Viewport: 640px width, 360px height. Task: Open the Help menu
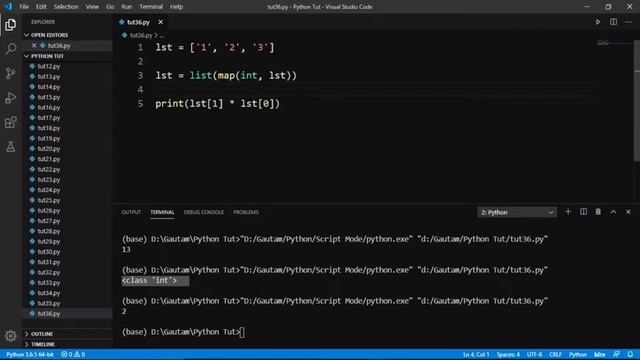click(176, 7)
